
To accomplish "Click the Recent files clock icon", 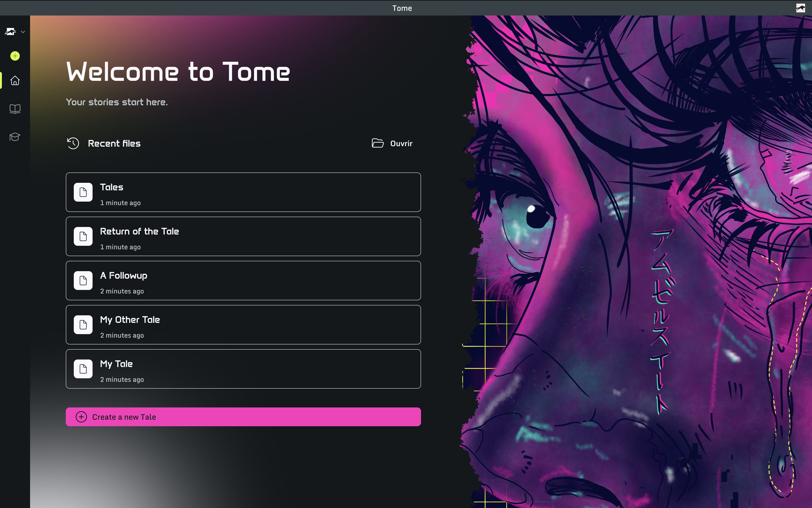I will (x=73, y=144).
